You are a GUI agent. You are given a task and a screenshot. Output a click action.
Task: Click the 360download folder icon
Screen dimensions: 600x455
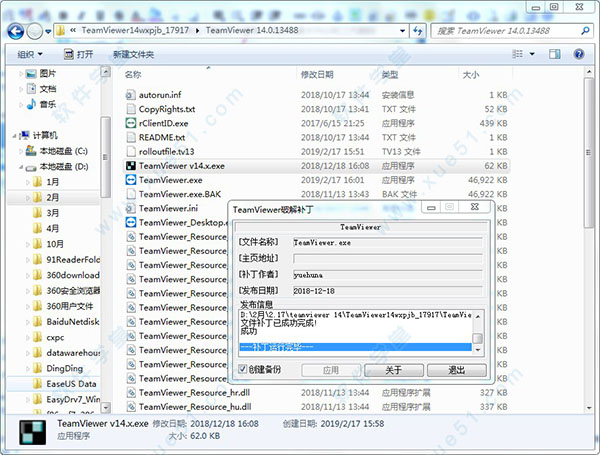[x=38, y=275]
